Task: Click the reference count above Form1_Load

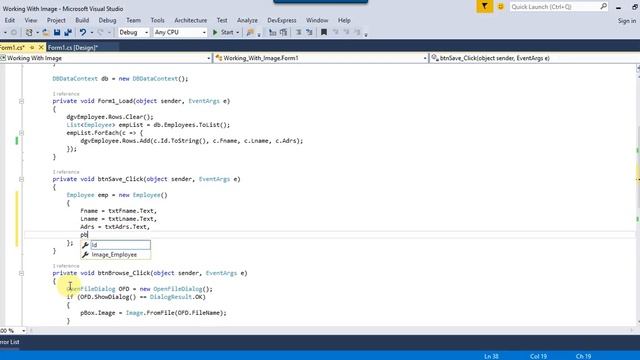Action: click(x=66, y=94)
